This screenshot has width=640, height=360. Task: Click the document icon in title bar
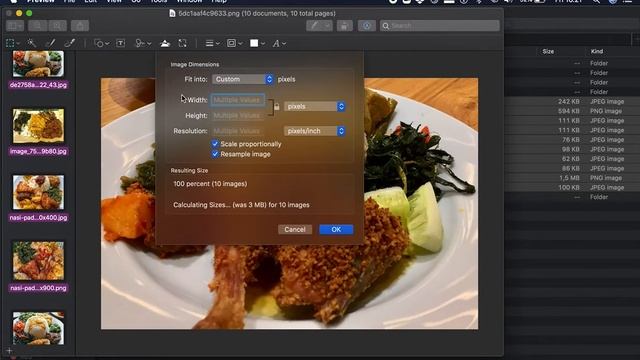172,13
